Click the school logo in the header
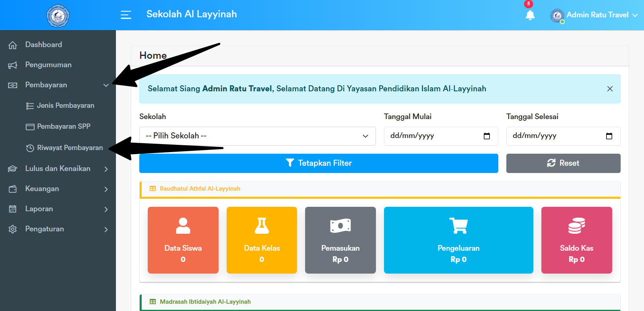This screenshot has height=311, width=644. tap(58, 16)
